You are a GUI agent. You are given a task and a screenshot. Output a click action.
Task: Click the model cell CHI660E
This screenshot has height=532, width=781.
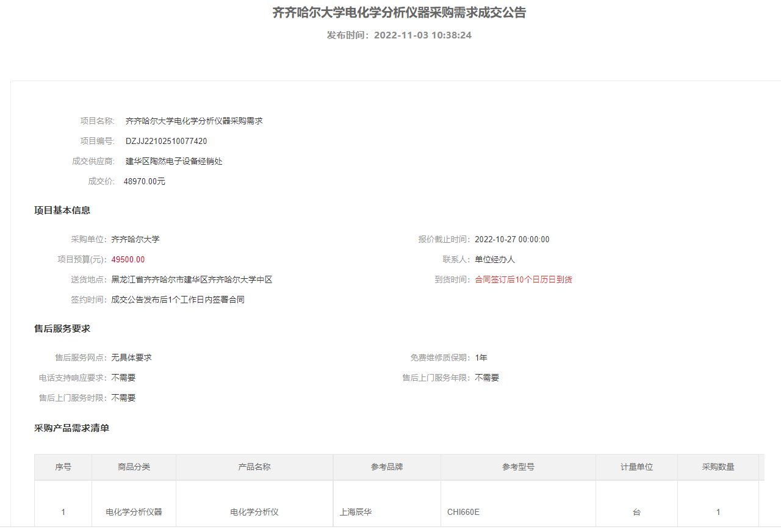coord(464,512)
